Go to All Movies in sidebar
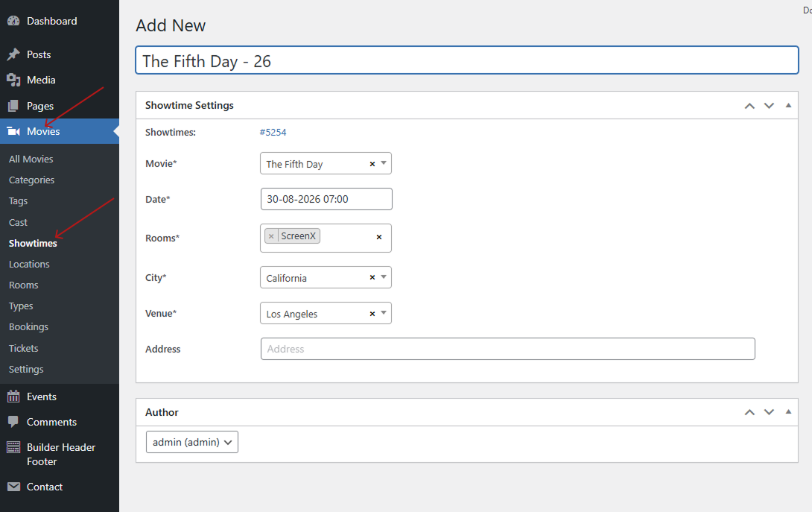The height and width of the screenshot is (512, 812). pos(31,159)
